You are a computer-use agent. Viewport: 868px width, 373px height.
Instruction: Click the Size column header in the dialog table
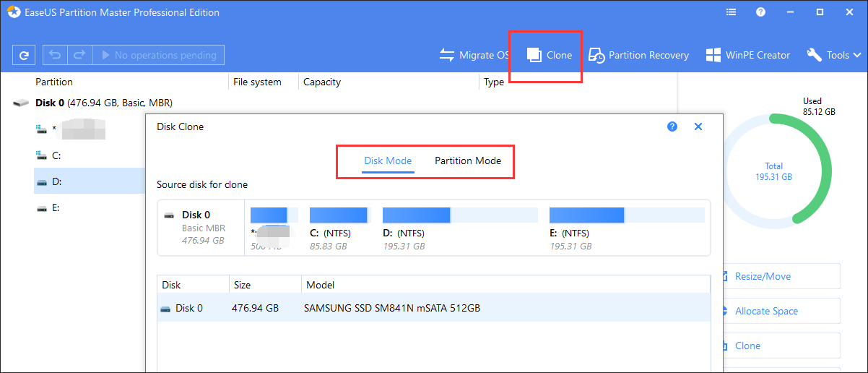241,286
